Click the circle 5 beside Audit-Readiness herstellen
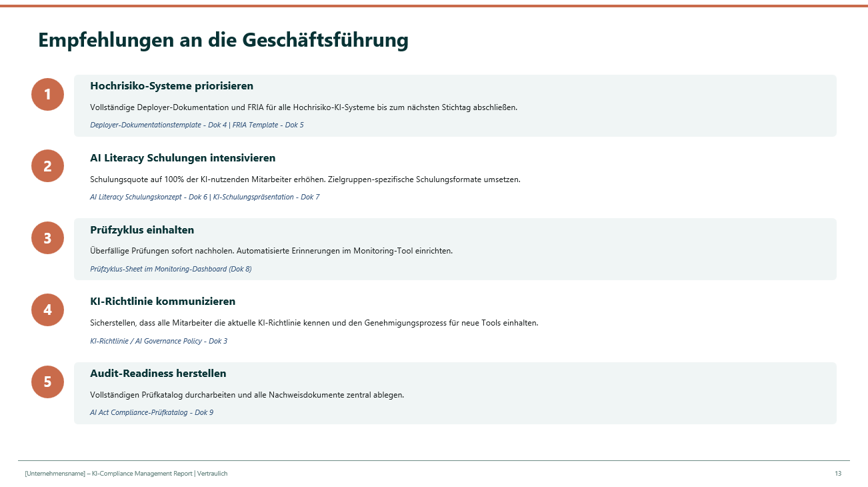 pos(47,382)
